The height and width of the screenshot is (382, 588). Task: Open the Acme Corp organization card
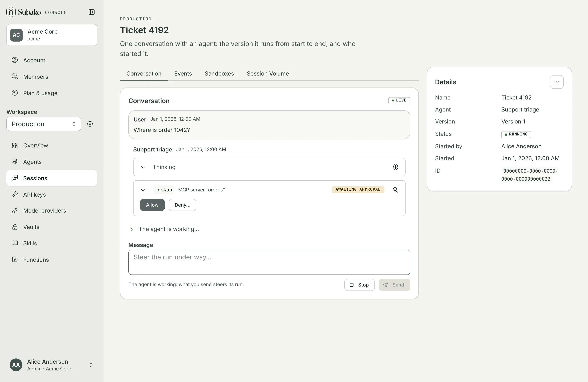coord(52,35)
